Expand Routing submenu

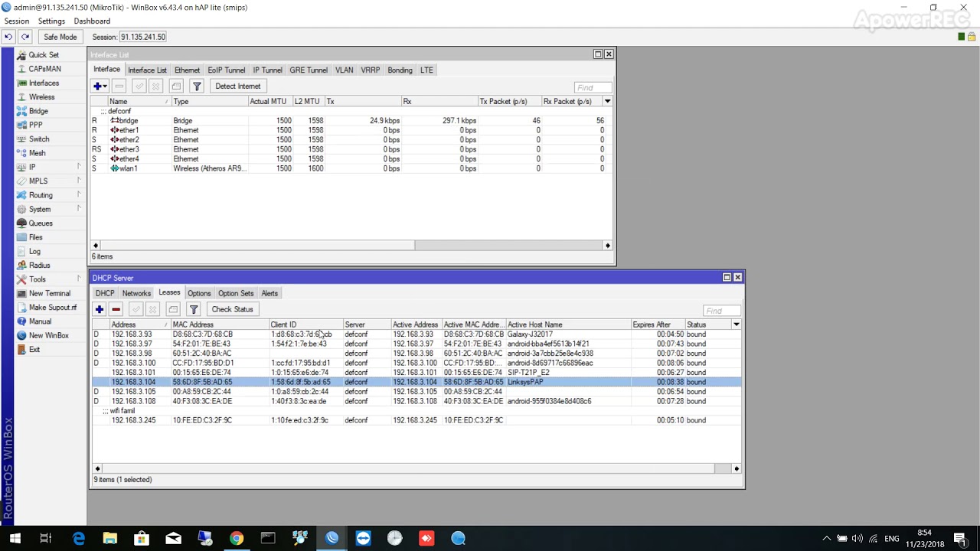click(x=79, y=195)
